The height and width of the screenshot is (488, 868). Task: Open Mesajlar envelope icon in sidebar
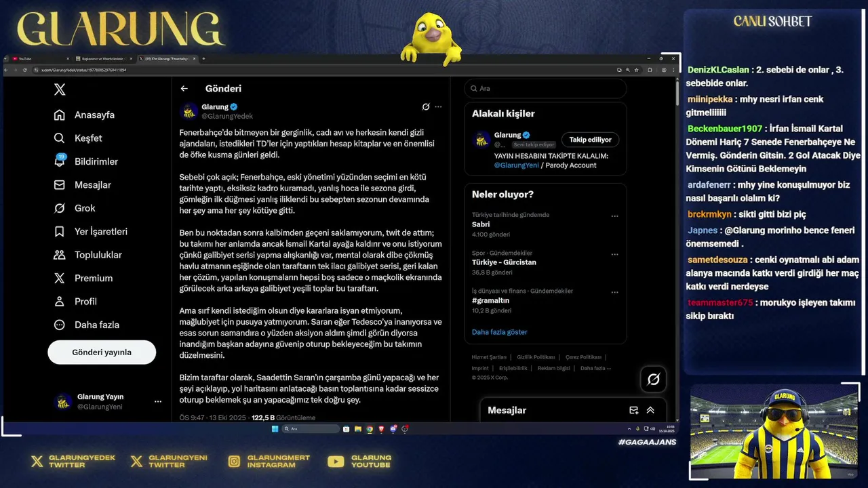(x=60, y=185)
